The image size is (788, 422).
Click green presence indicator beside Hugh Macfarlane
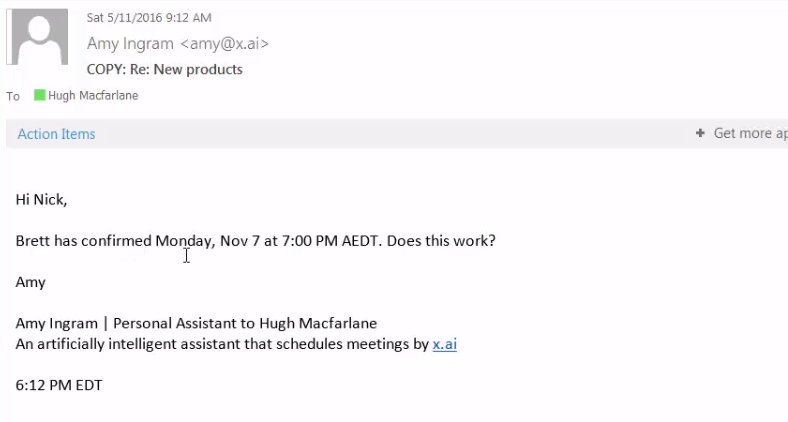pos(40,96)
